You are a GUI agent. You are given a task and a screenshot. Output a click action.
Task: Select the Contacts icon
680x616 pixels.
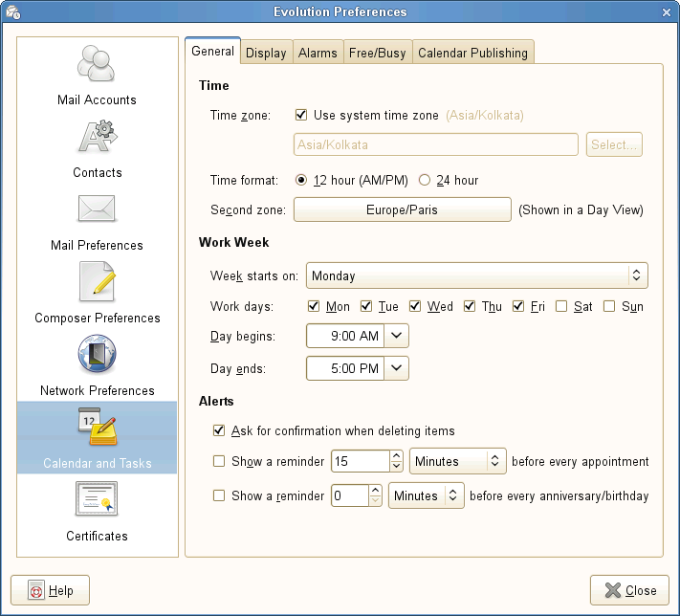pyautogui.click(x=98, y=137)
